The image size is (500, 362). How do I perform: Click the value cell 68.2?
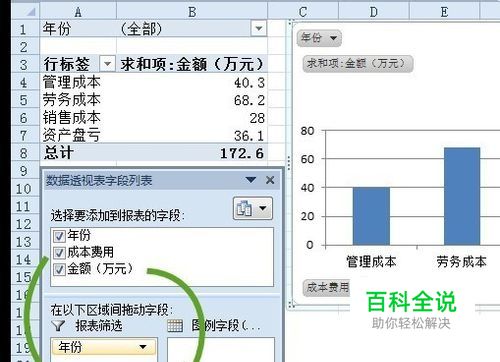(x=192, y=100)
